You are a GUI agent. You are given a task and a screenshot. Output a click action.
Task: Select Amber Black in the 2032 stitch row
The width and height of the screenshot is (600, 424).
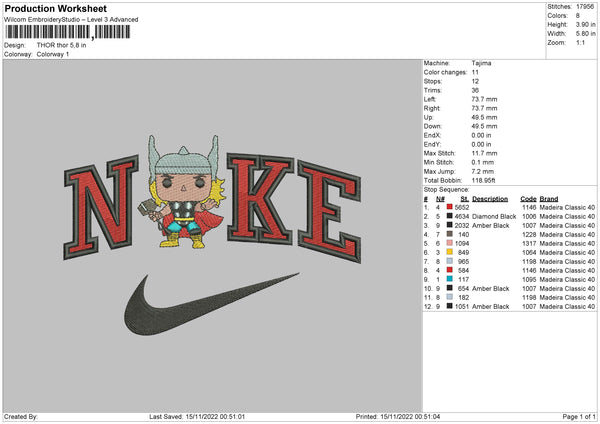coord(491,225)
